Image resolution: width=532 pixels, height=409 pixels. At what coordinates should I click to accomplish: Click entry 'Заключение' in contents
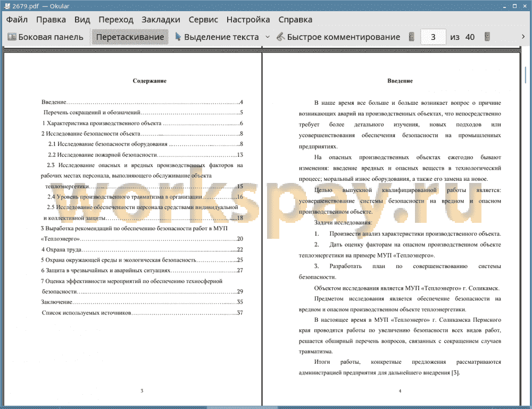point(142,302)
